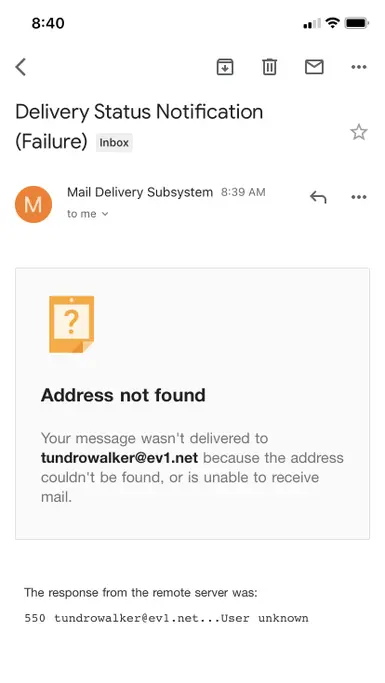Tap the 8:39 AM timestamp
This screenshot has height=683, width=385.
(243, 192)
